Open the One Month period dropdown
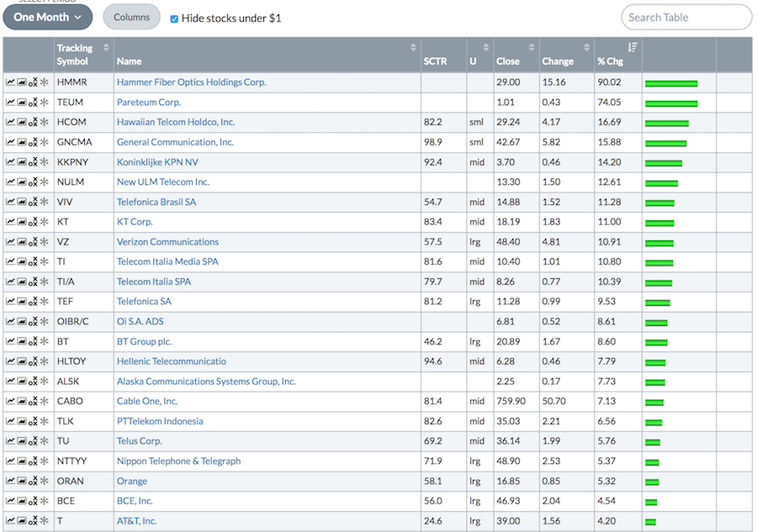757x532 pixels. pyautogui.click(x=47, y=17)
